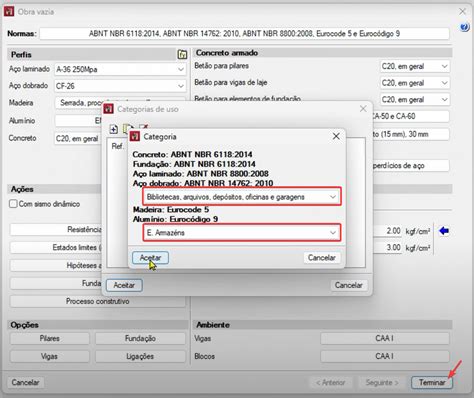
Task: Click Cancelar in the Categoria dialog
Action: click(x=322, y=258)
